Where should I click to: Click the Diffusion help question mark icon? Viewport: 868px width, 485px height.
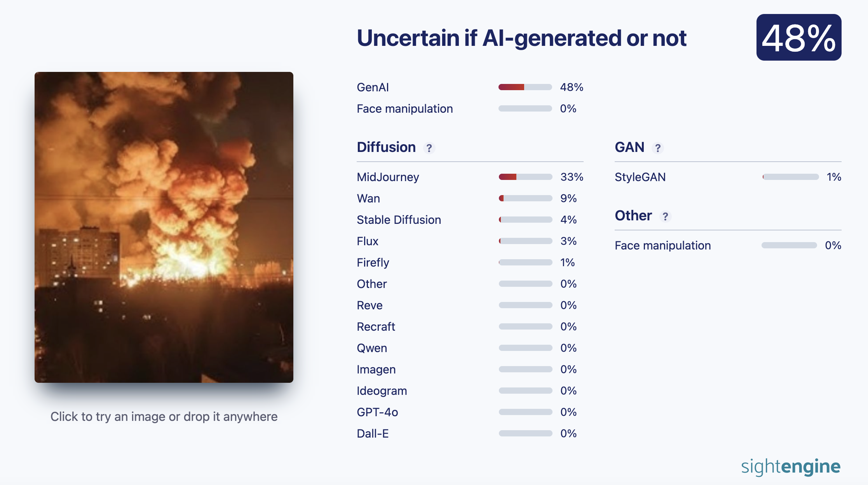429,148
